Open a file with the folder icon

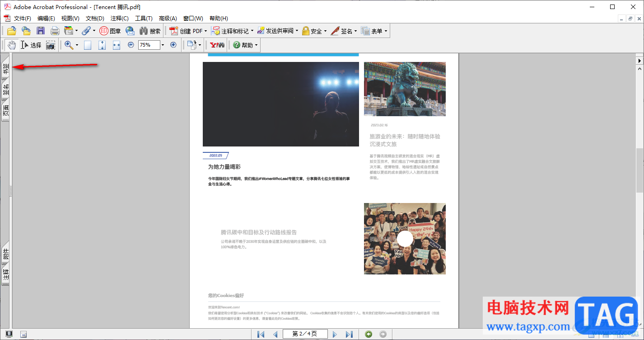coord(12,31)
